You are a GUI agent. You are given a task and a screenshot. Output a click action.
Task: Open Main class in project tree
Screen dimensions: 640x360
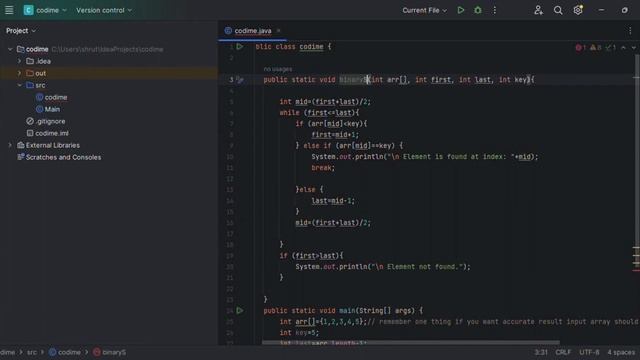coord(48,109)
